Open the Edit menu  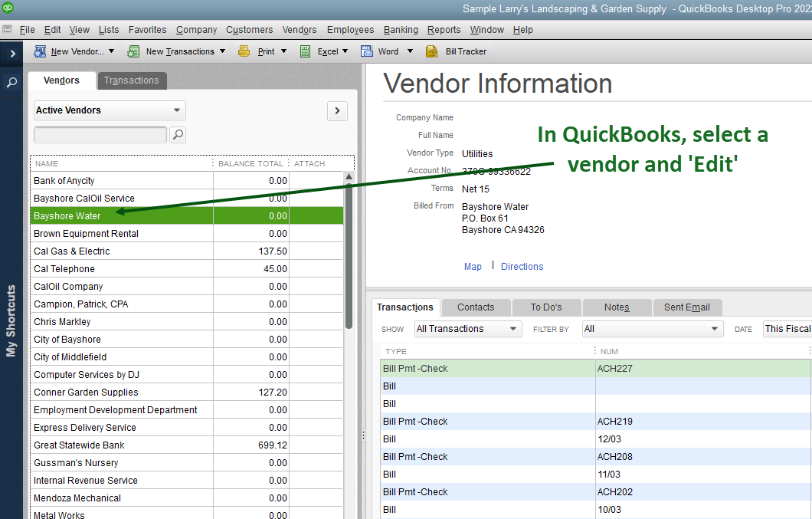(52, 30)
